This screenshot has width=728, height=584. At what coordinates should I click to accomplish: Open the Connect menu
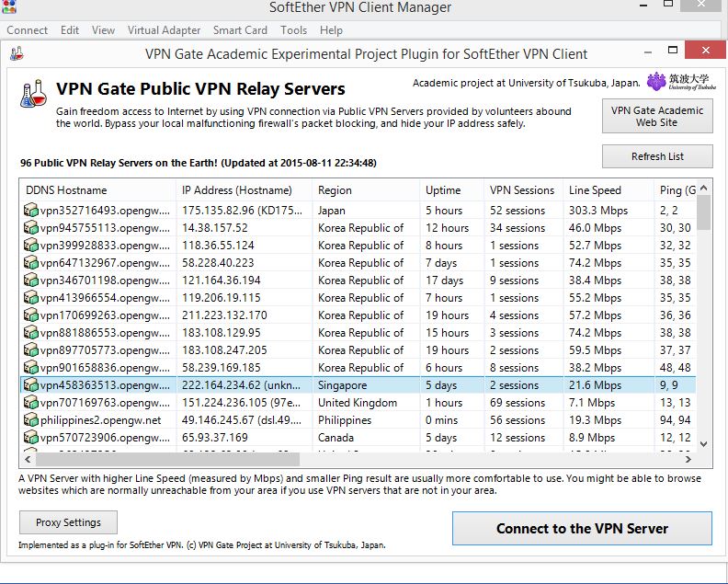coord(27,30)
